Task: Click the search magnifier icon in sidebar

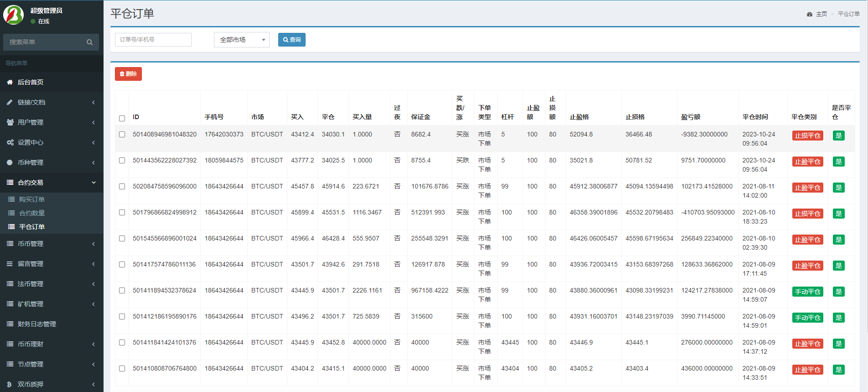Action: (x=89, y=42)
